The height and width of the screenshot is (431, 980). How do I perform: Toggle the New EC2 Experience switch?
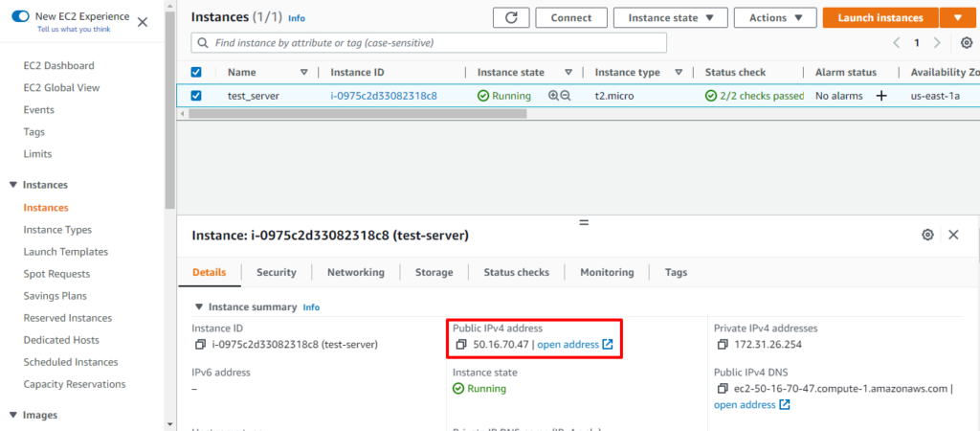pyautogui.click(x=21, y=17)
